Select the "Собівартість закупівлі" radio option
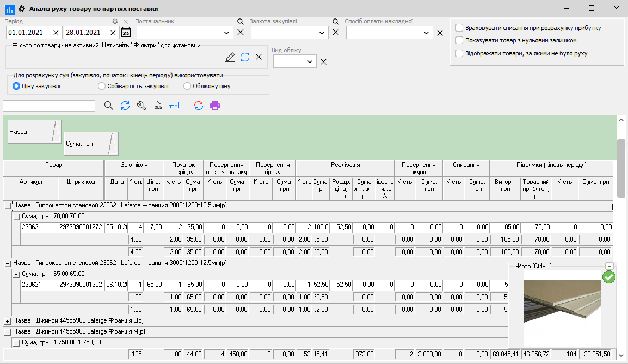 point(102,86)
